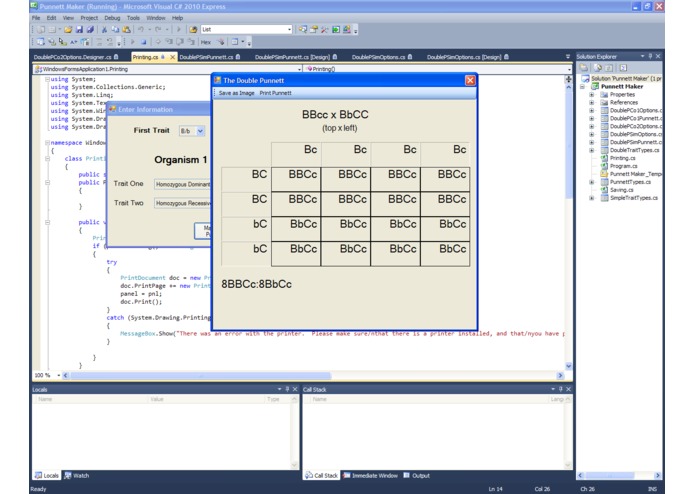Open the Printing() member dropdown
The height and width of the screenshot is (494, 695).
click(x=569, y=69)
